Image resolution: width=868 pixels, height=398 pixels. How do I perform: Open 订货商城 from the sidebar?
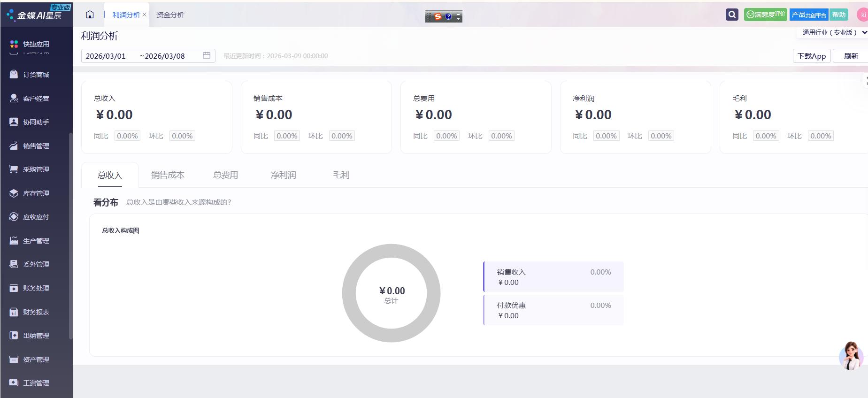pos(36,75)
